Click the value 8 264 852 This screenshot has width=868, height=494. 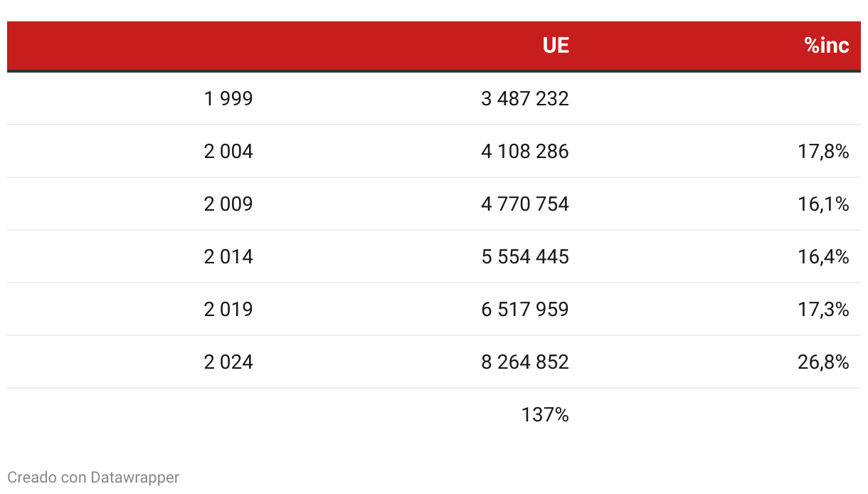tap(524, 362)
